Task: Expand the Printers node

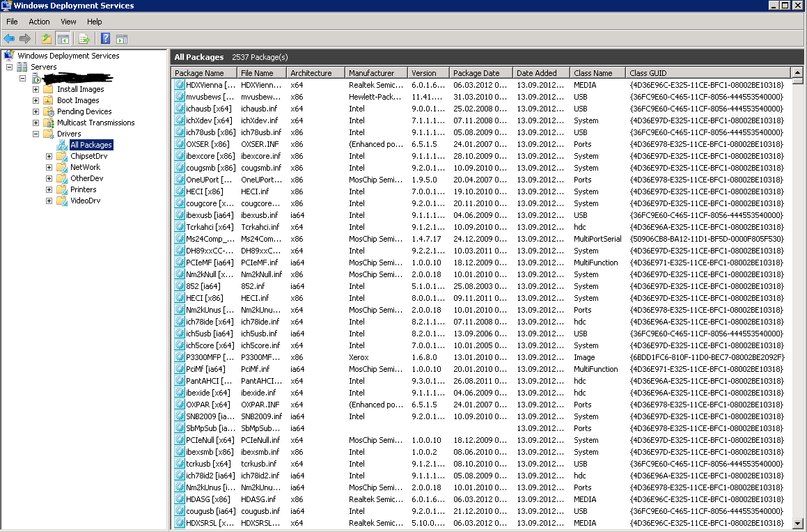Action: click(x=49, y=190)
